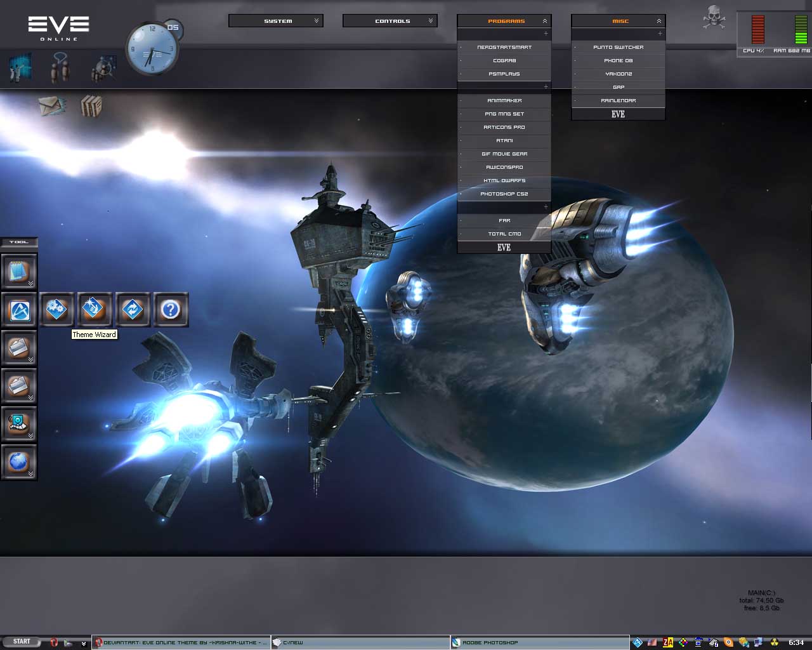This screenshot has height=650, width=812.
Task: Open the help question mark icon
Action: [171, 310]
